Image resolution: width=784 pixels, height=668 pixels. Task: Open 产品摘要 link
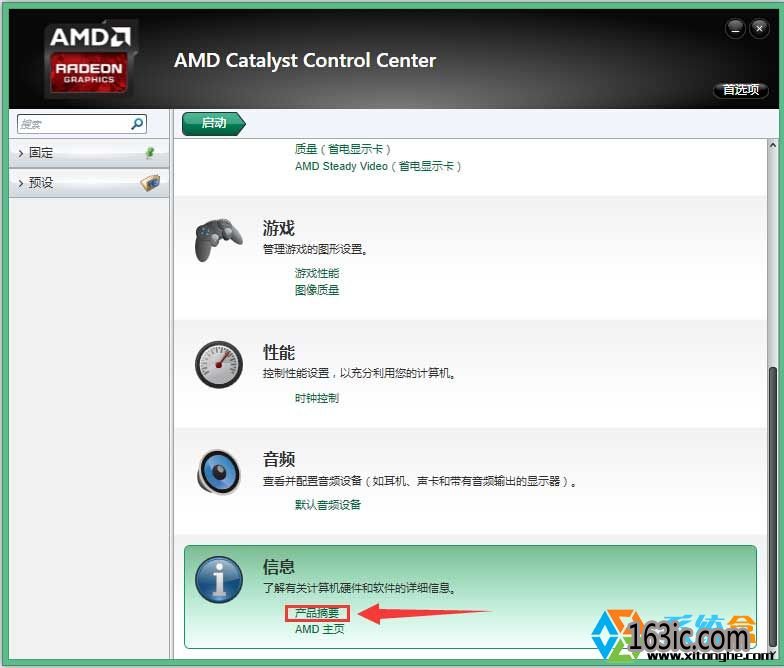coord(317,613)
